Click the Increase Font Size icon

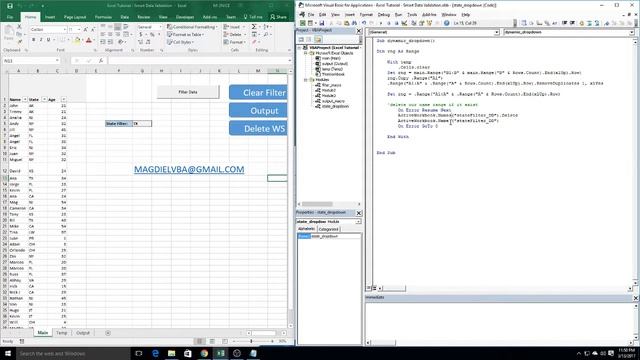click(x=86, y=30)
